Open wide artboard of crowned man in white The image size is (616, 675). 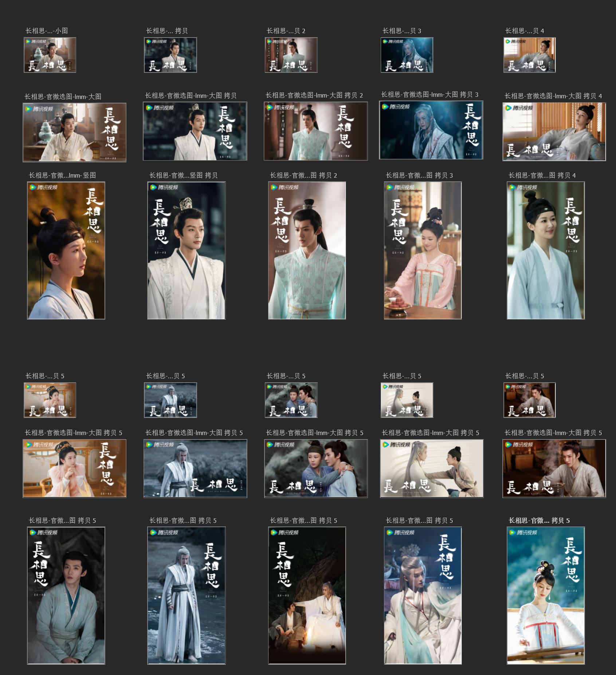[x=195, y=131]
